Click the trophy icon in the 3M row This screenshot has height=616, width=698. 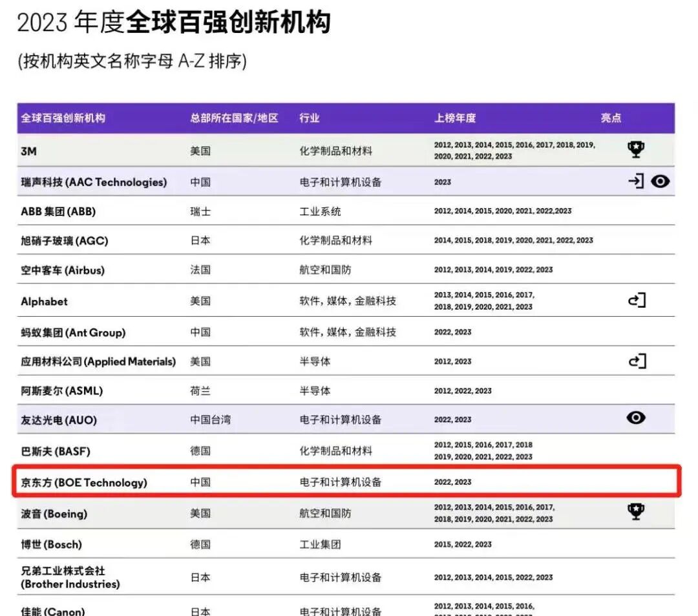636,149
